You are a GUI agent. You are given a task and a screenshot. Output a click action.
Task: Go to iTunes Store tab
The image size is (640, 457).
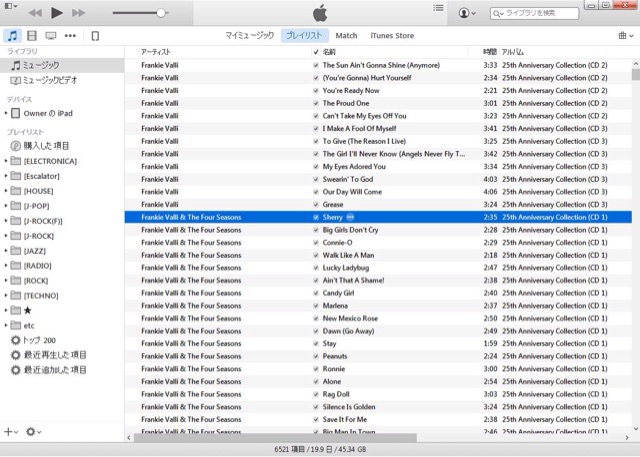point(392,35)
